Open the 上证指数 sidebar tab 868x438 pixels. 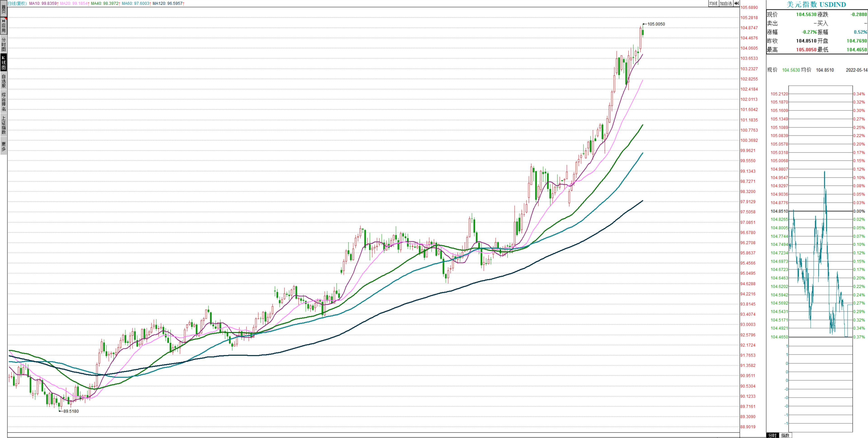(x=3, y=125)
